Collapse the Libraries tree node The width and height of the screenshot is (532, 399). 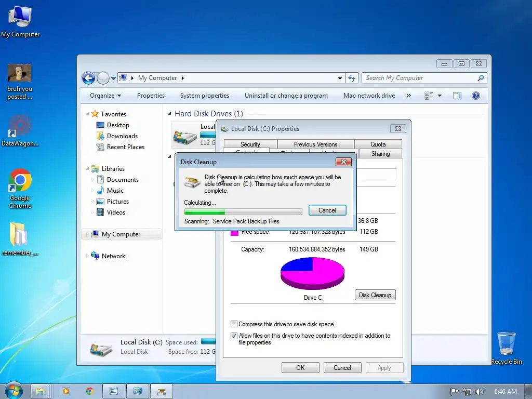coord(87,169)
